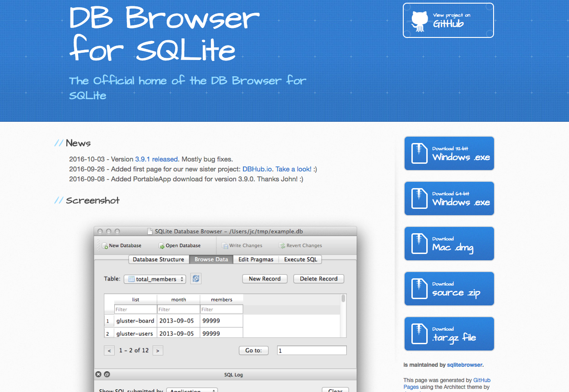Click the Open Database toolbar icon
This screenshot has height=392, width=569.
162,246
